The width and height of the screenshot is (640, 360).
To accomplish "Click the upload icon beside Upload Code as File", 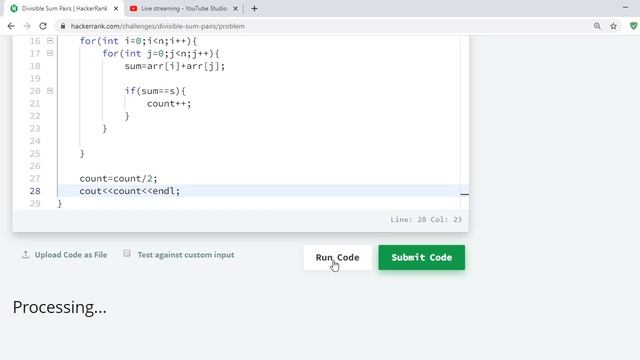I will [25, 255].
